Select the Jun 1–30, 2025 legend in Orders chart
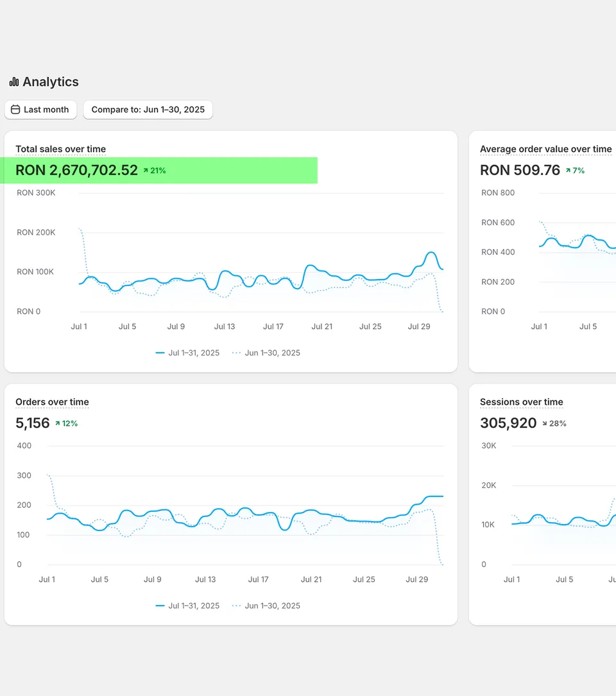 click(266, 606)
